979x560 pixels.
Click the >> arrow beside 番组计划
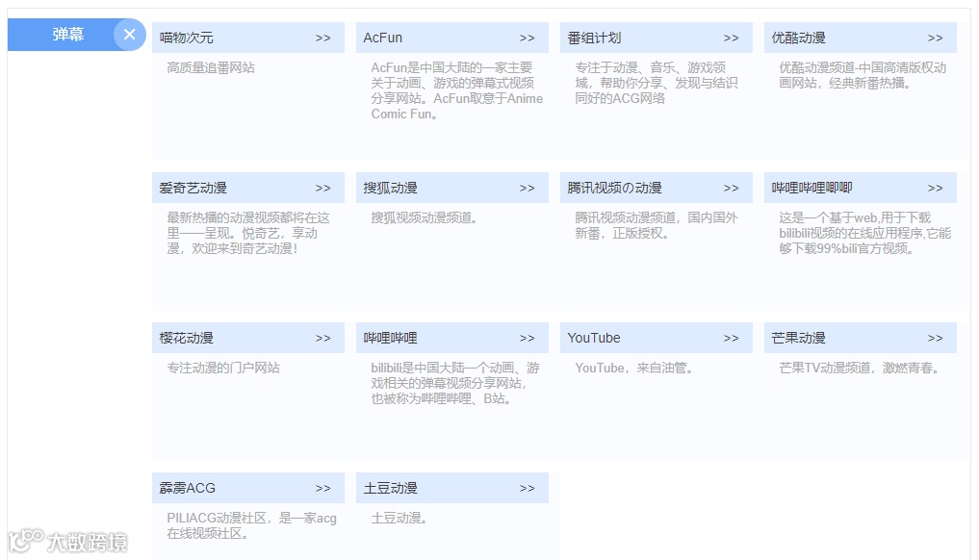tap(732, 38)
